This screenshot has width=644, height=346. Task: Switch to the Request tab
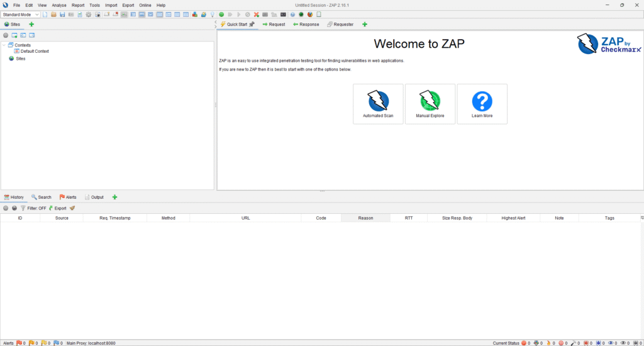pos(274,25)
